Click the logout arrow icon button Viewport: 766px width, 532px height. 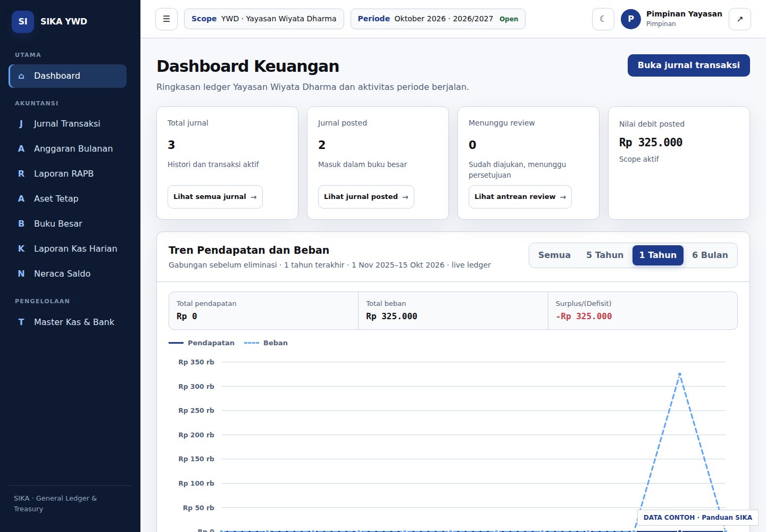(740, 19)
